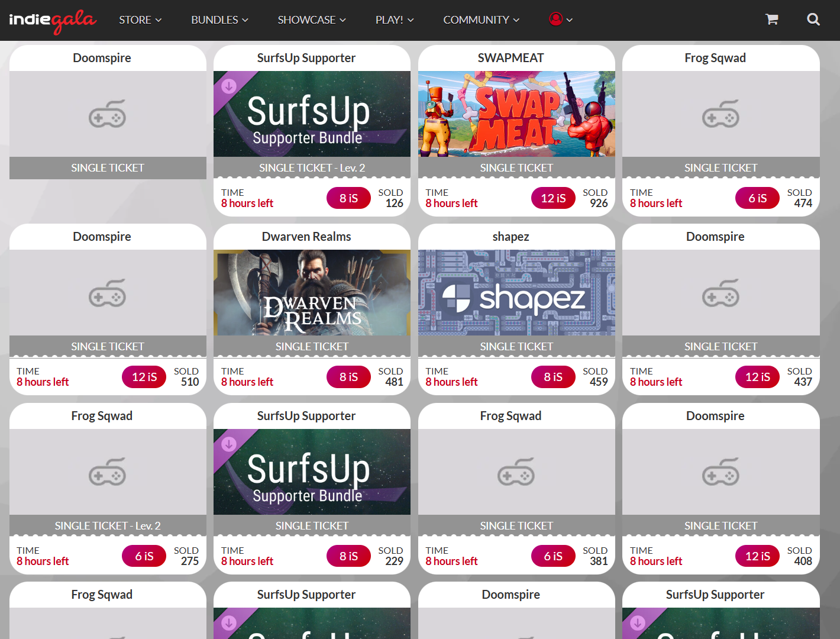840x639 pixels.
Task: Open the Doomspire title on the 510-sold card
Action: pos(102,237)
